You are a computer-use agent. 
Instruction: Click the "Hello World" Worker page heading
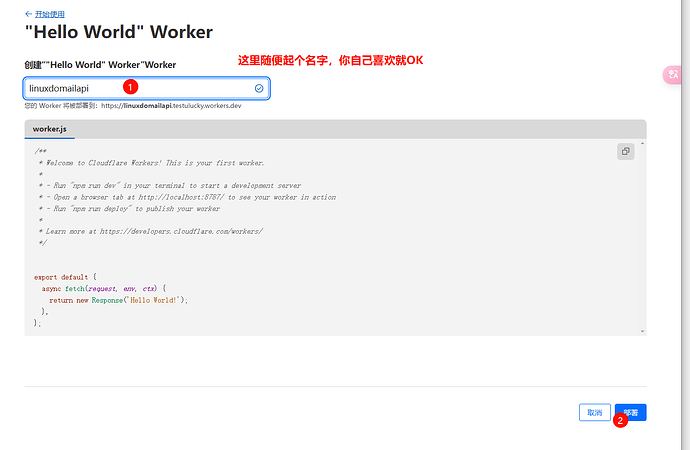click(119, 32)
